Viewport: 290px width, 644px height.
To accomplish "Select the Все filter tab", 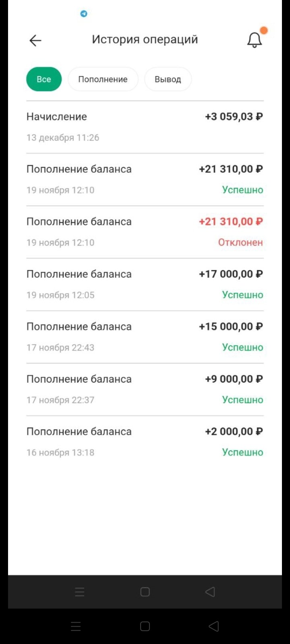I will (44, 79).
